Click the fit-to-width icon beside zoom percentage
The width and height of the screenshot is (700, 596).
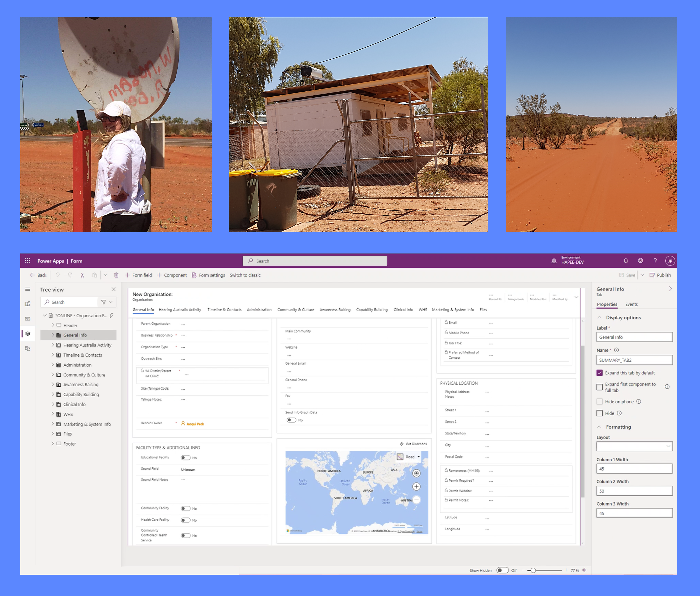pos(584,570)
